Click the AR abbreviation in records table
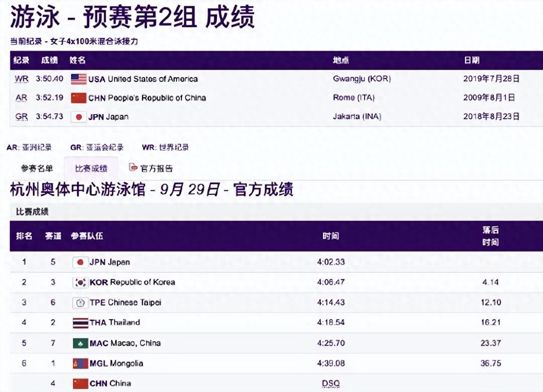 (x=22, y=98)
